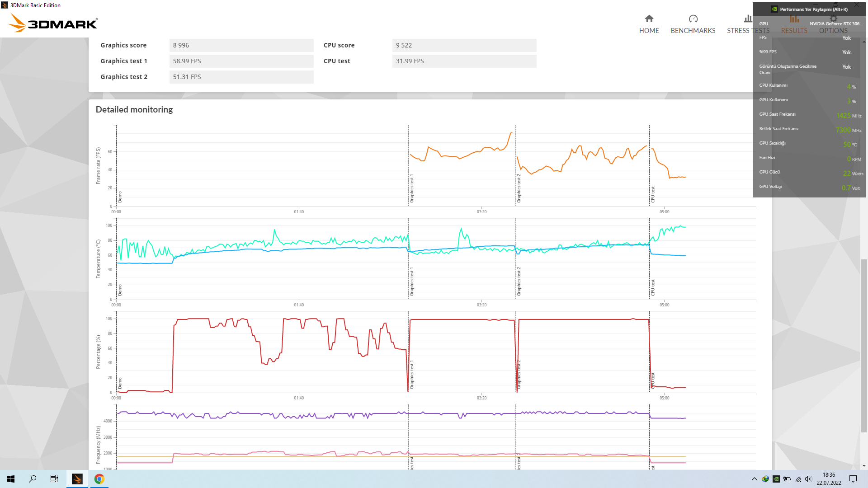Click the Graphics score value field
This screenshot has height=488, width=868.
point(241,45)
